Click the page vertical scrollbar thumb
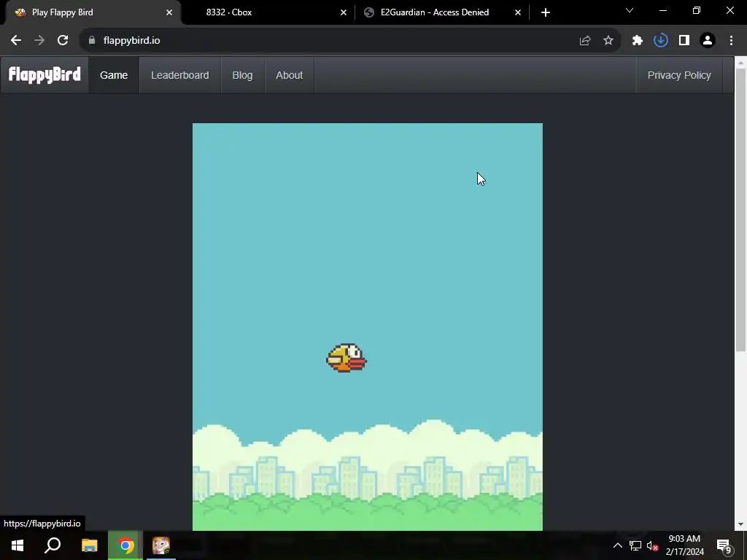Viewport: 747px width, 560px height. click(741, 210)
